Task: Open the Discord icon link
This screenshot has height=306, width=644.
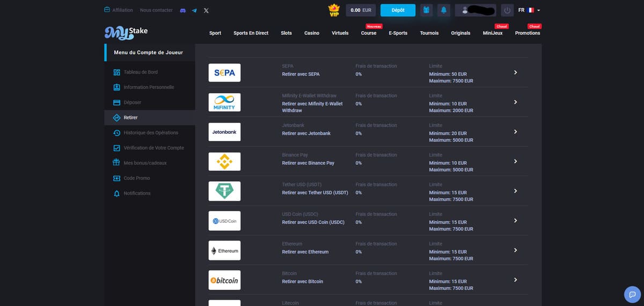Action: pos(182,10)
